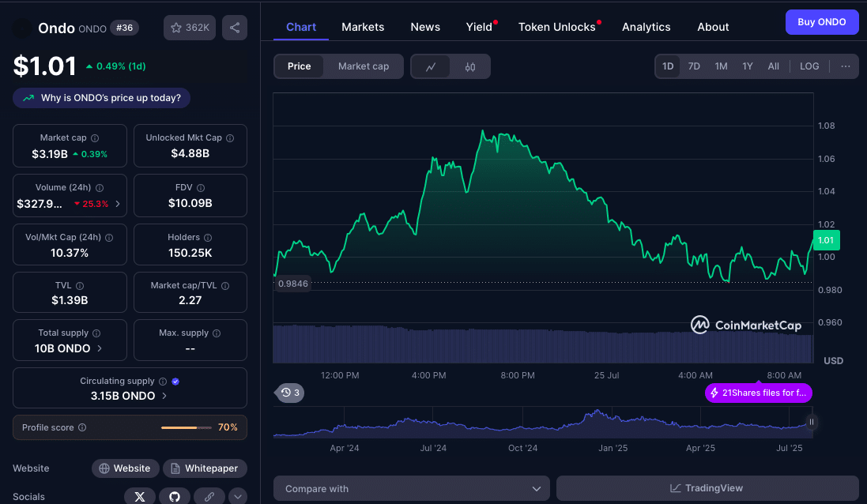
Task: Click Max. supply info icon
Action: coord(217,333)
